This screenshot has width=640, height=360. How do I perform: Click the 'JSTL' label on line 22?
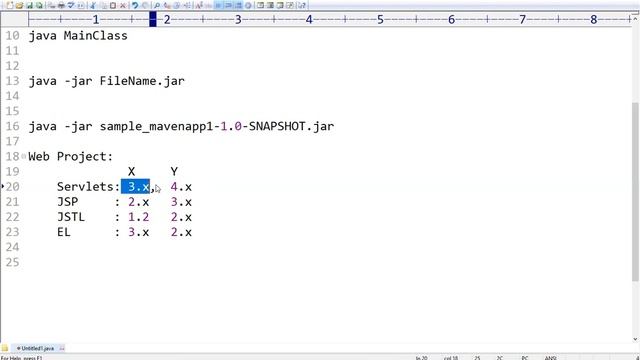point(71,217)
